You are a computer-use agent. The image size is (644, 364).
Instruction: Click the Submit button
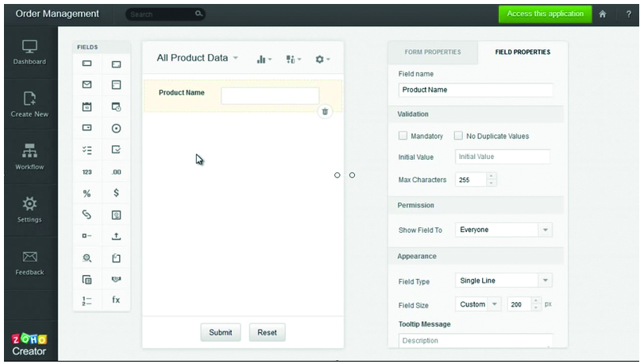click(x=221, y=332)
